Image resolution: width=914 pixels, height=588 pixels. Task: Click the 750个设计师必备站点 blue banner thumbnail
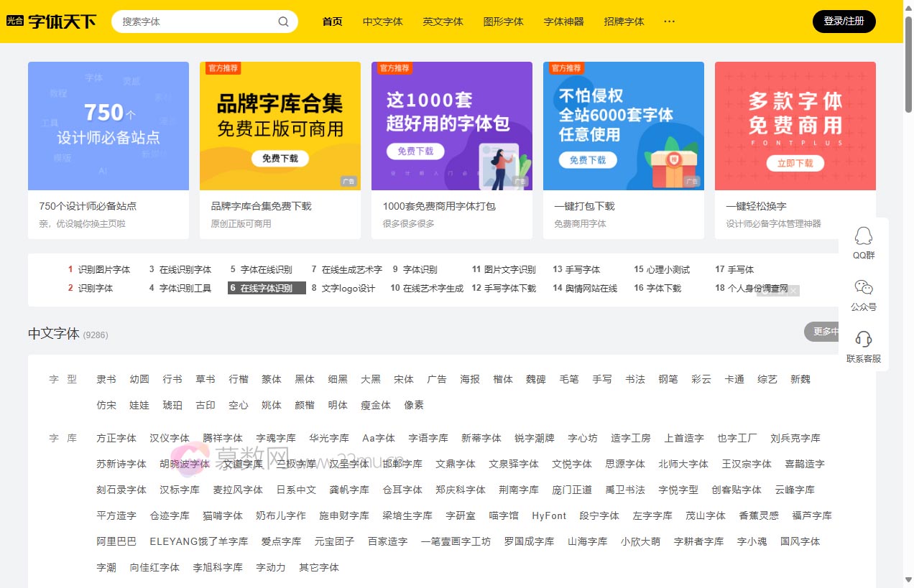click(x=108, y=126)
